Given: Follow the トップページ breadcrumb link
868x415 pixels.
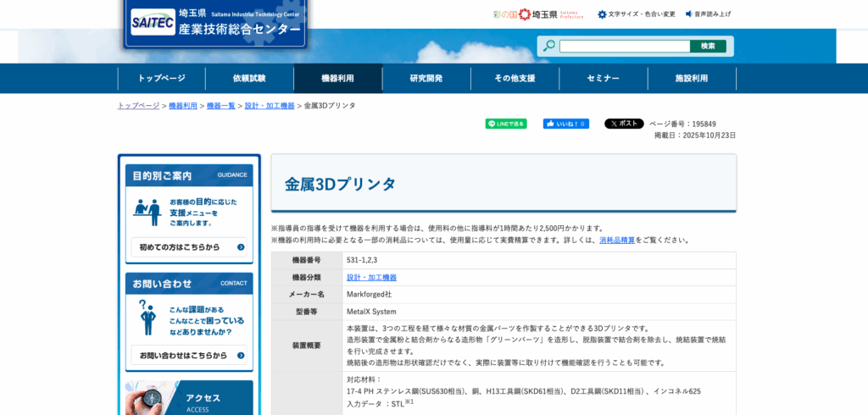Looking at the screenshot, I should [x=138, y=106].
